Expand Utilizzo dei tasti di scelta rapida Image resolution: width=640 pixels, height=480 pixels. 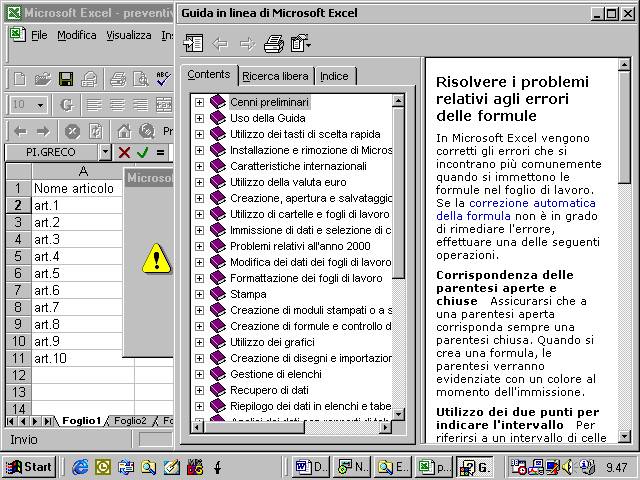pyautogui.click(x=199, y=134)
